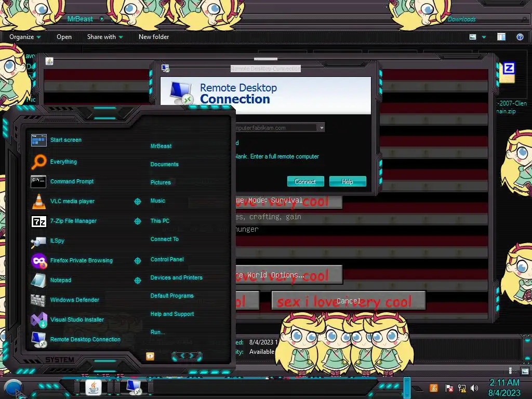Click Open in Explorer toolbar
This screenshot has height=399, width=532.
click(x=64, y=37)
